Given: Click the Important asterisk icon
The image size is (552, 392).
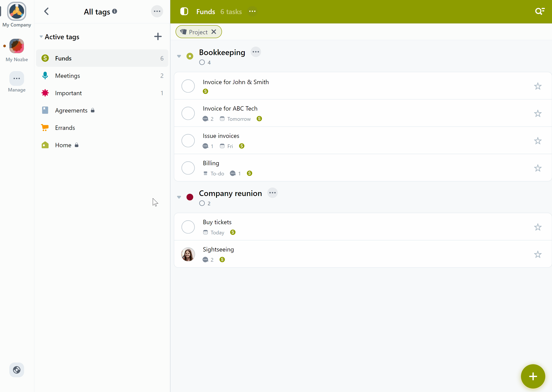Looking at the screenshot, I should coord(45,93).
